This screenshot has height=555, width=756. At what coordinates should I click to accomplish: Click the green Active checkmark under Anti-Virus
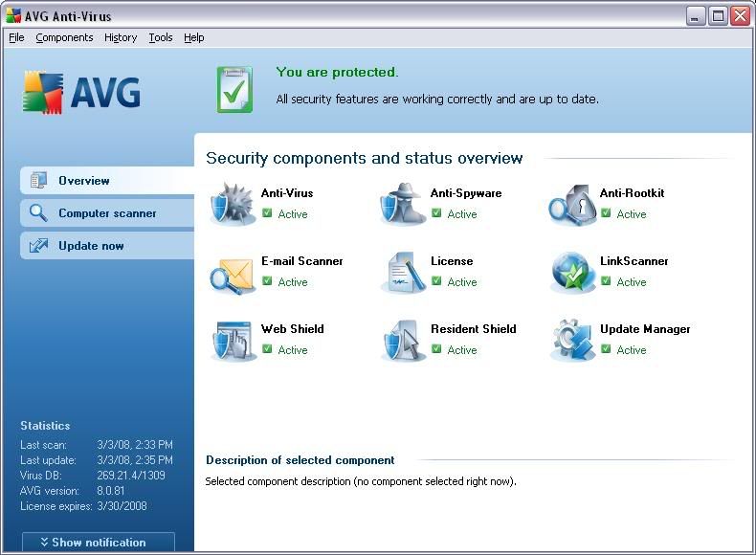pyautogui.click(x=268, y=213)
